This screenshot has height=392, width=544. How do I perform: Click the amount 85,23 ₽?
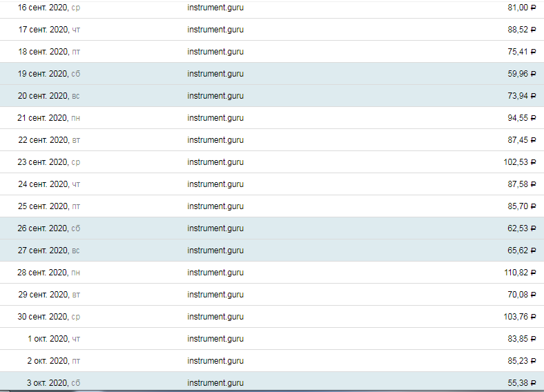[522, 361]
